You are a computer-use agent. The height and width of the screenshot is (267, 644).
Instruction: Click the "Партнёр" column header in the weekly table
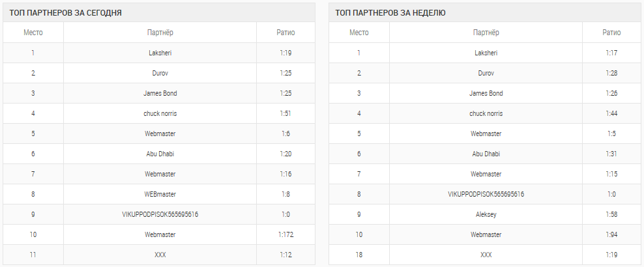pyautogui.click(x=486, y=33)
